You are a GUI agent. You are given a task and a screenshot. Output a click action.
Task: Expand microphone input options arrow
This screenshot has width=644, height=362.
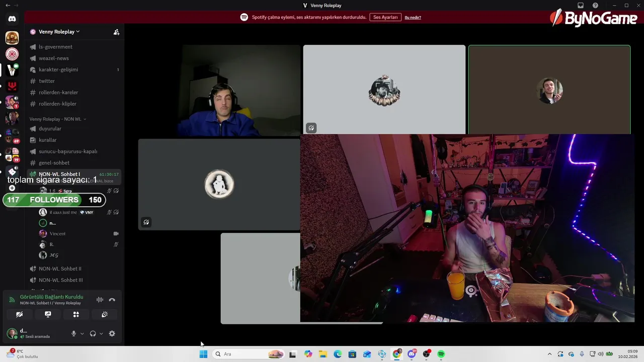82,333
